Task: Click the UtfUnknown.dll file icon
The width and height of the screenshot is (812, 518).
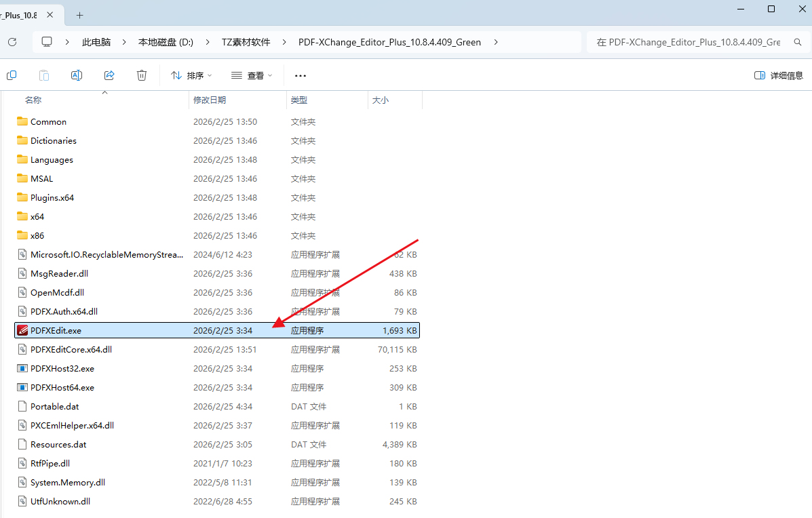Action: point(22,502)
